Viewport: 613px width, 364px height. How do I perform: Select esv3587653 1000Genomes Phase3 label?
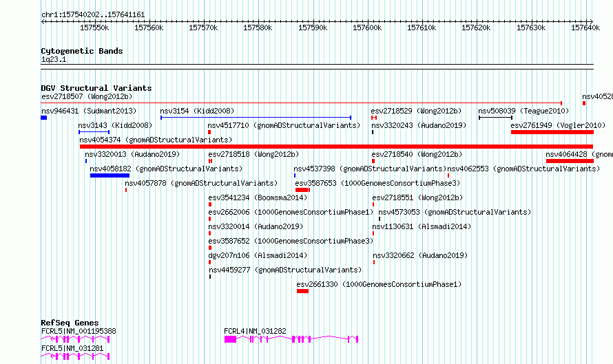[377, 183]
